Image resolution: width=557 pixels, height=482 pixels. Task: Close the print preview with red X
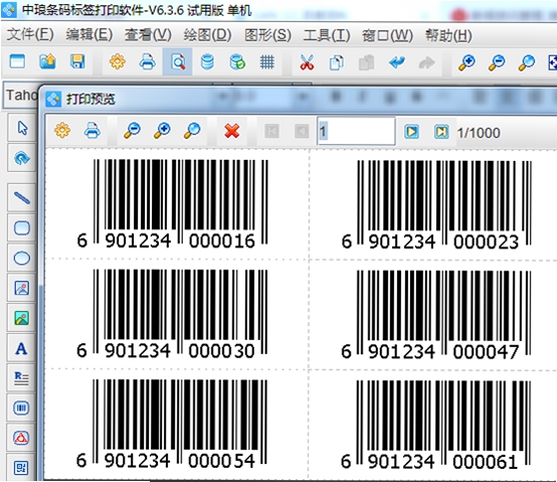[x=232, y=131]
